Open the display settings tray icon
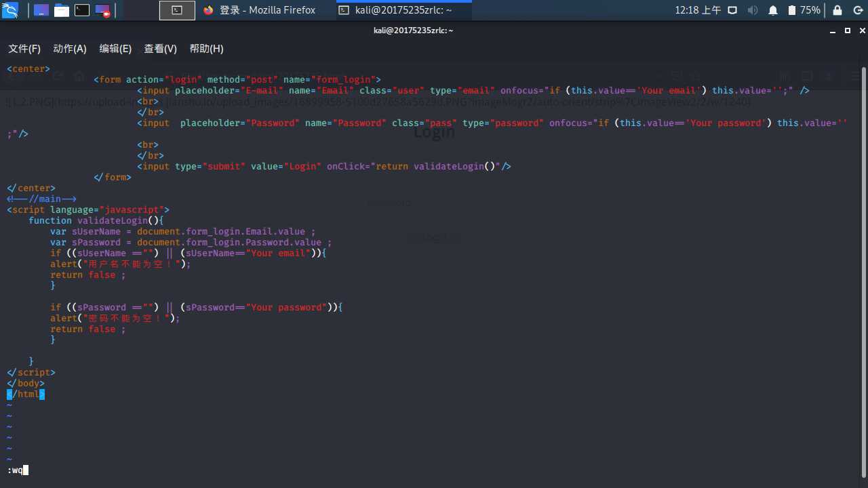Viewport: 868px width, 488px height. [x=732, y=10]
